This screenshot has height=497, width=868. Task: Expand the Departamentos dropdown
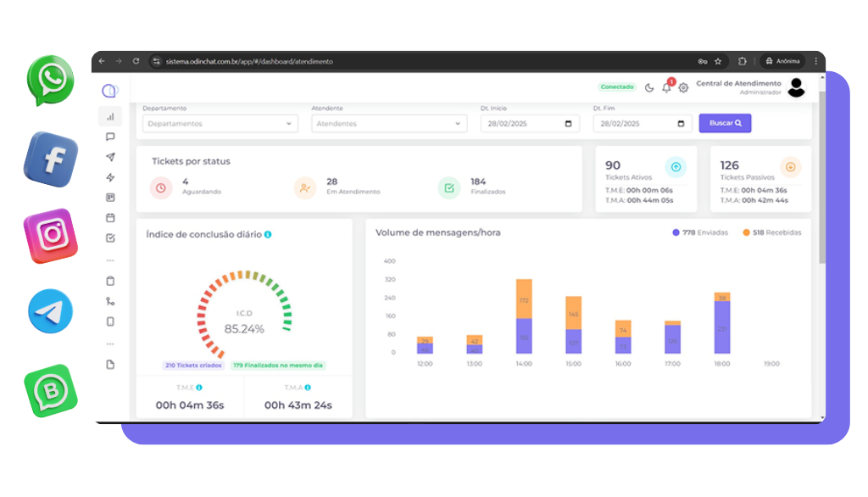tap(220, 124)
